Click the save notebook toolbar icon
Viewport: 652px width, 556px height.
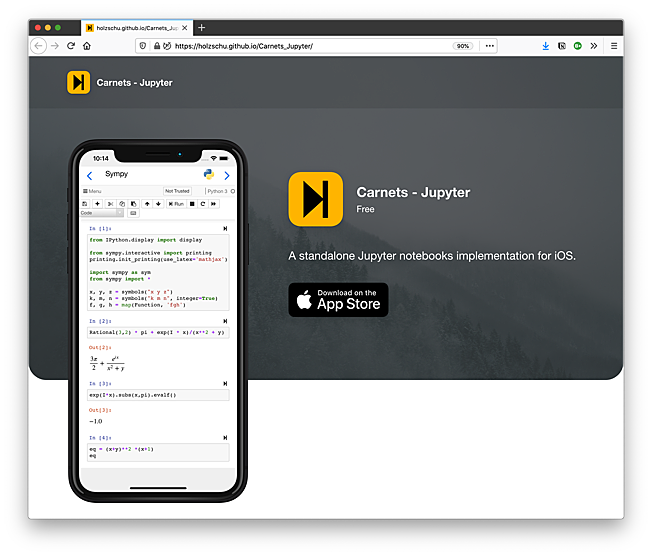pyautogui.click(x=85, y=204)
